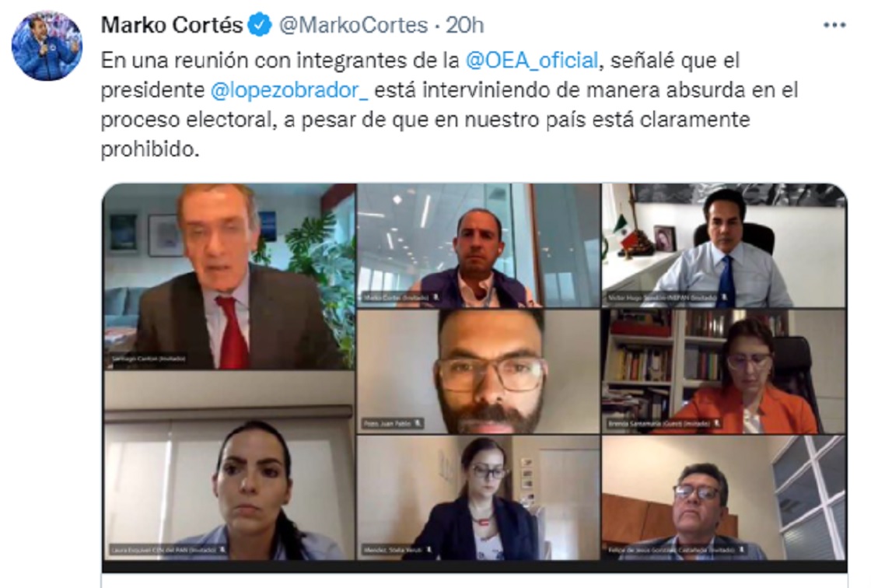Open the @MarkoCortes handle link
The width and height of the screenshot is (871, 588).
click(353, 25)
